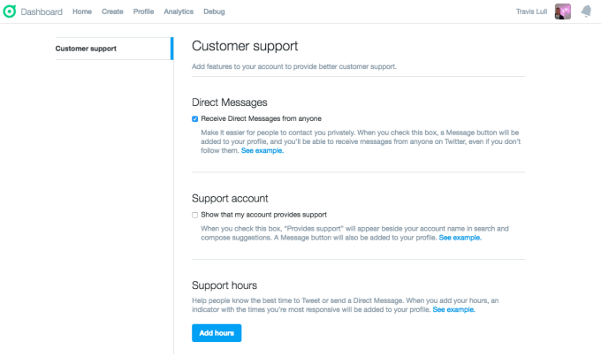
Task: Open the Create menu item
Action: point(112,11)
